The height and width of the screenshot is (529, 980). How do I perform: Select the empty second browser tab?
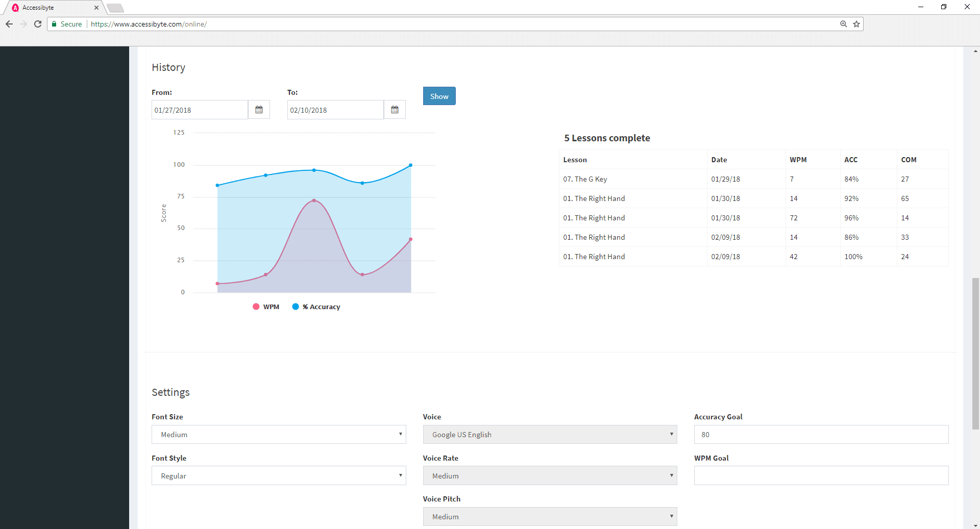(115, 8)
